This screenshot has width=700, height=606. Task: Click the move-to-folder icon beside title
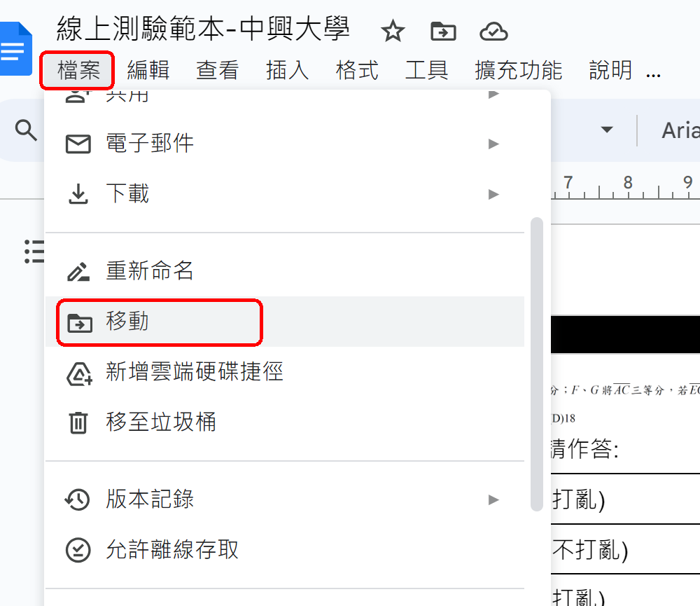pyautogui.click(x=443, y=32)
